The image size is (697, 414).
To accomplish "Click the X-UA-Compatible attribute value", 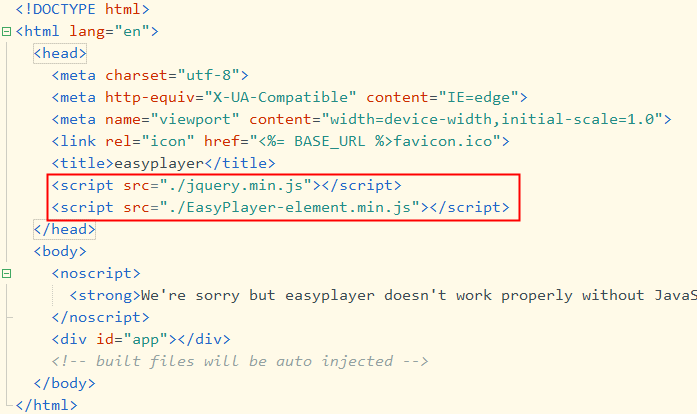I will [280, 97].
